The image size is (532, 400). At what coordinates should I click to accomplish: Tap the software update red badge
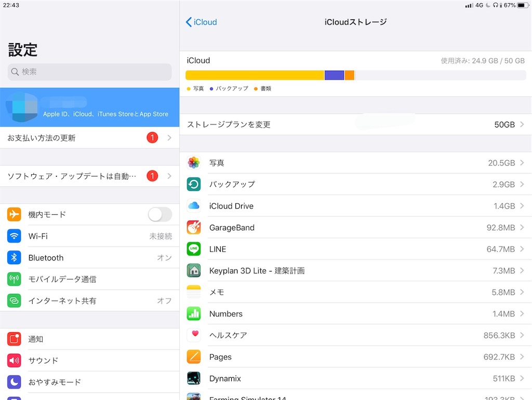152,176
